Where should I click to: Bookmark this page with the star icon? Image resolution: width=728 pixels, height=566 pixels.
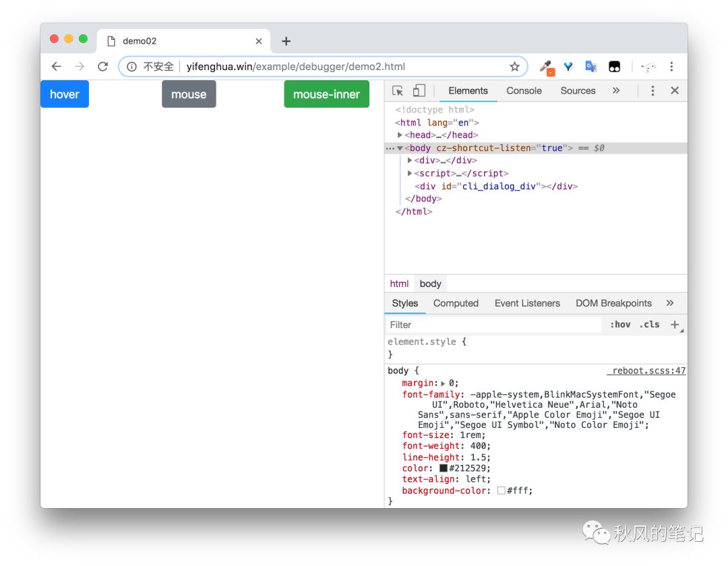point(514,67)
